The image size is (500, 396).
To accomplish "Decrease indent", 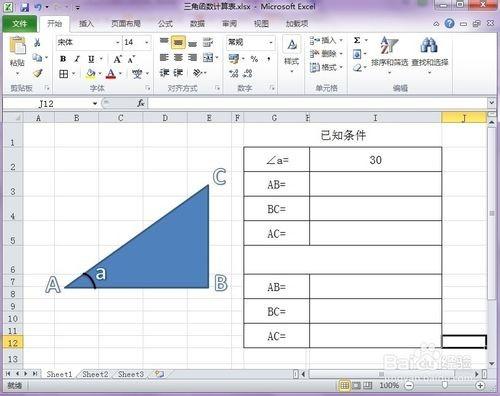I will [x=164, y=73].
